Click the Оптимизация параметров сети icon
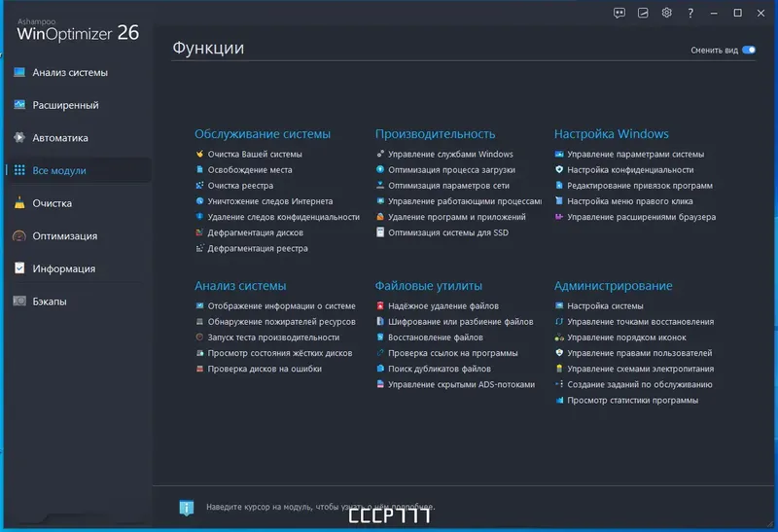 (380, 185)
